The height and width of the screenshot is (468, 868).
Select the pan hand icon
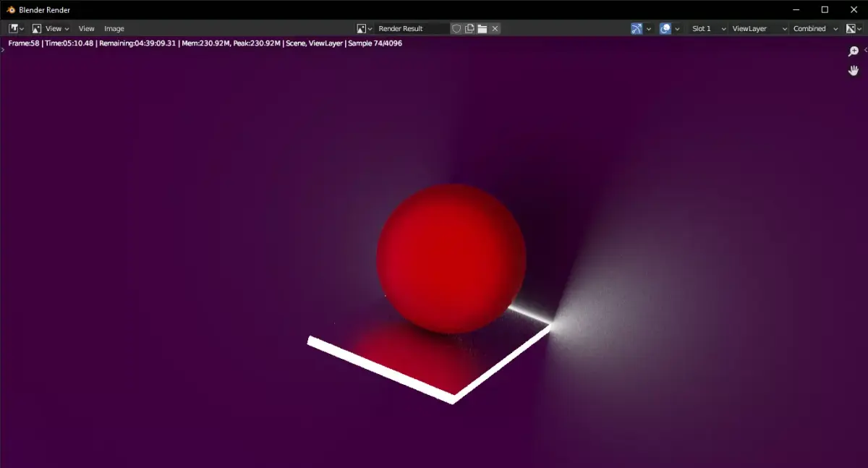853,70
